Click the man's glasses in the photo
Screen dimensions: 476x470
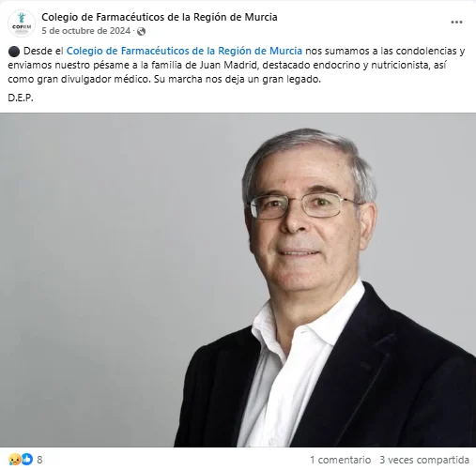click(305, 205)
